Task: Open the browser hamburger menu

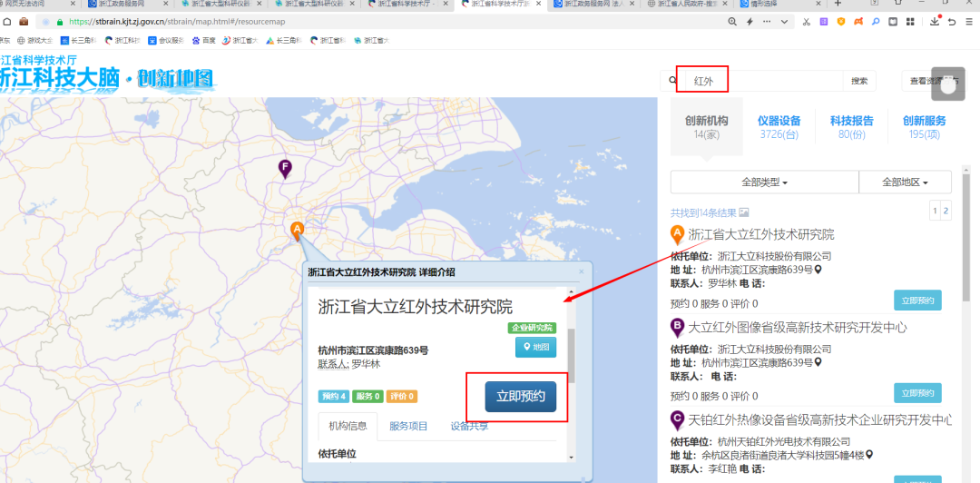Action: coord(970,22)
